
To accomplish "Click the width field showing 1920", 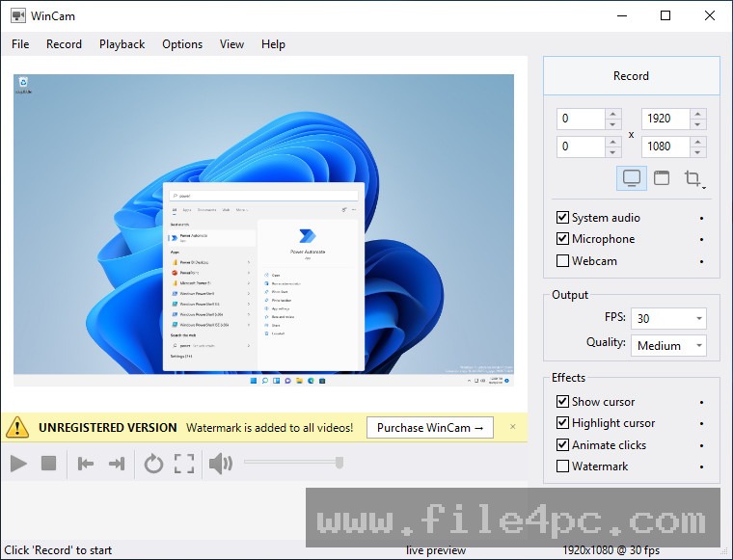I will 665,120.
